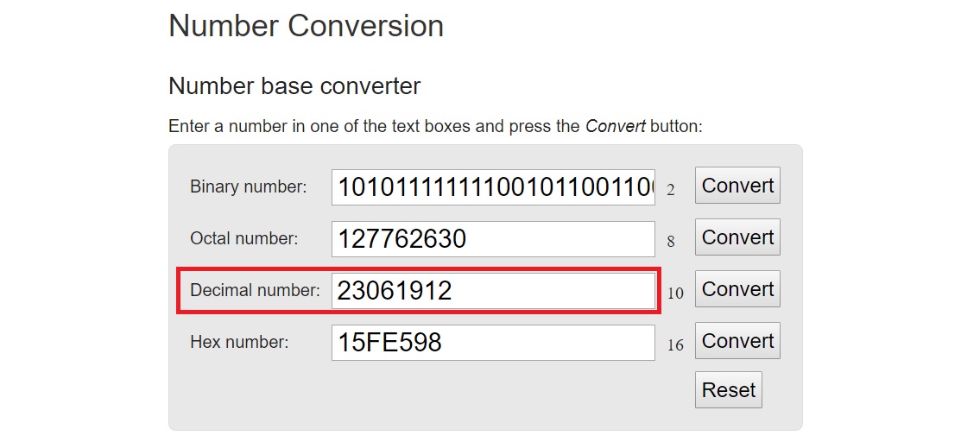Screen dimensions: 980x442
Task: Click into the Hex number field
Action: (493, 343)
